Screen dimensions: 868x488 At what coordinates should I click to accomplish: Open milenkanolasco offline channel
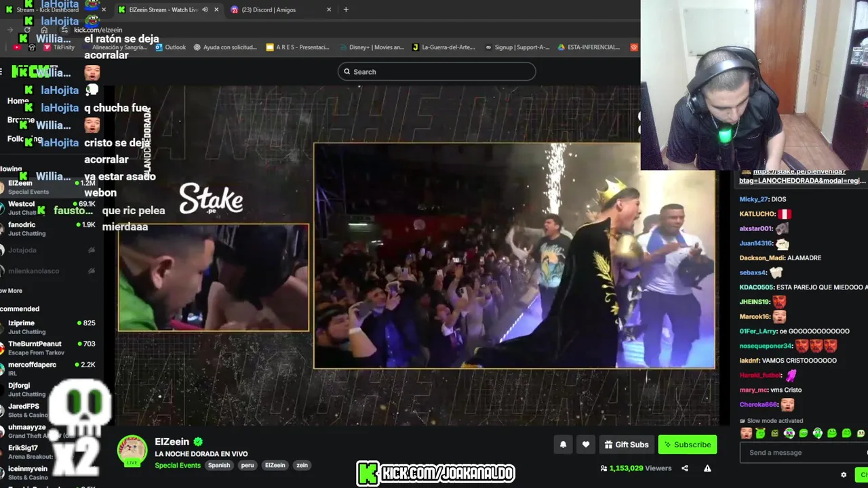[x=49, y=271]
